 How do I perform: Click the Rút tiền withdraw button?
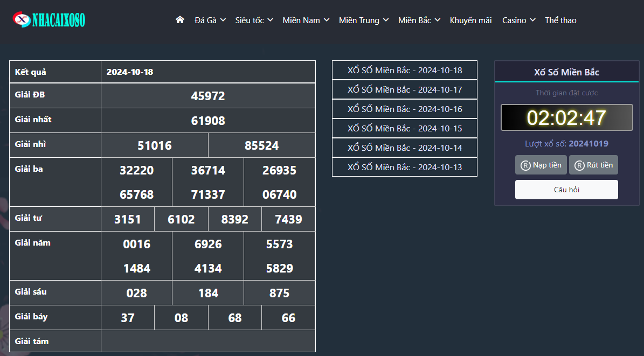(x=593, y=165)
